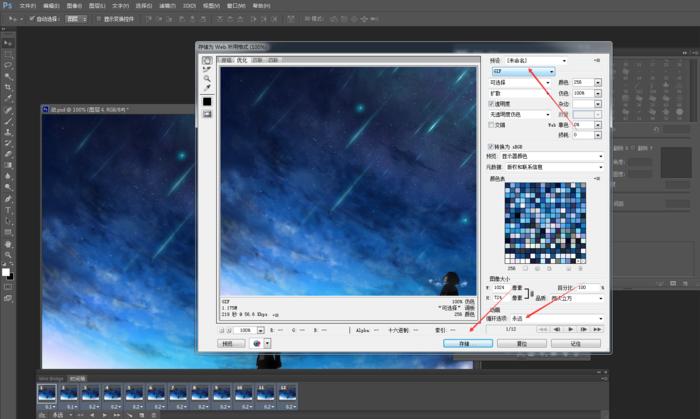Select the Crop tool in Photoshop toolbar

tap(8, 87)
